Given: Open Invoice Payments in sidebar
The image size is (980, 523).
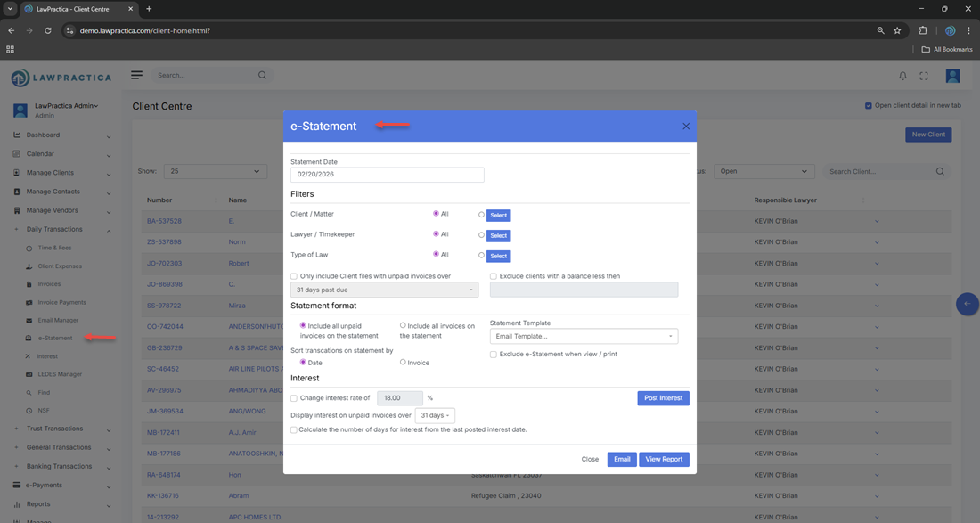Looking at the screenshot, I should pyautogui.click(x=61, y=303).
